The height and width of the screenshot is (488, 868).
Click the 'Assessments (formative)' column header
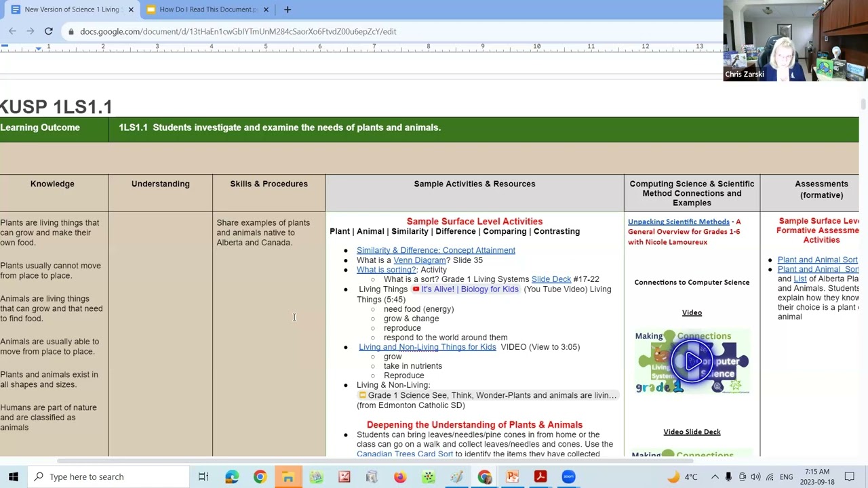tap(821, 189)
